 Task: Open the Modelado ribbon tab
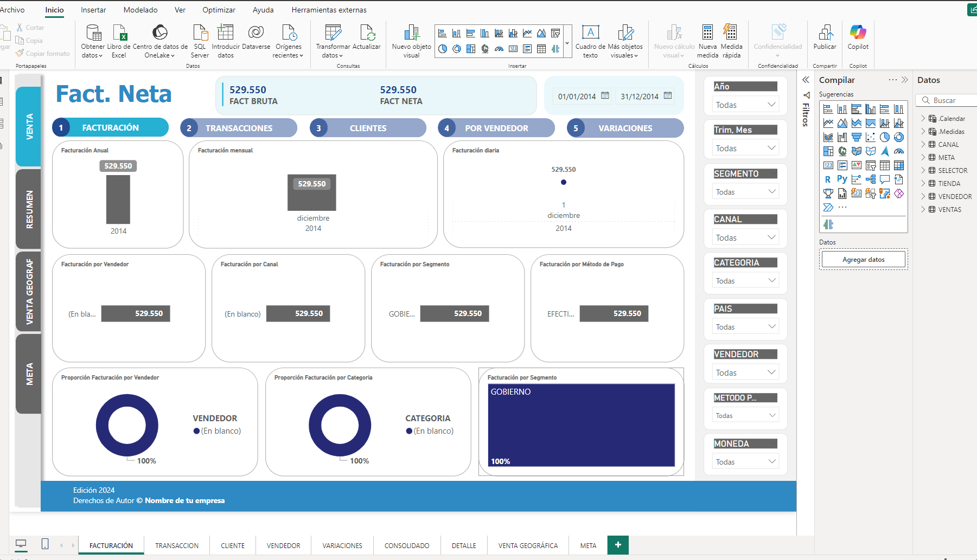click(x=141, y=10)
